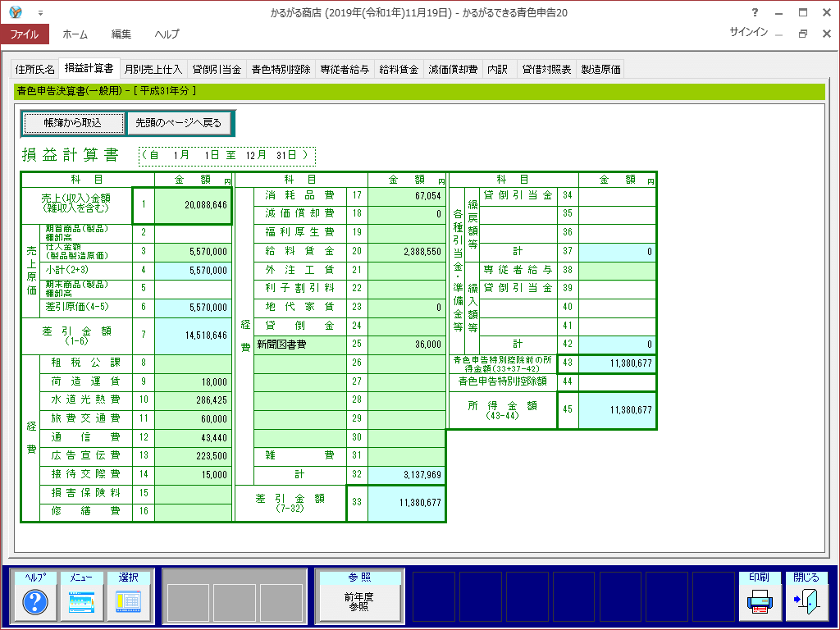Click 専従者給与 amount field row 38
Viewport: 840px width, 630px height.
[618, 270]
